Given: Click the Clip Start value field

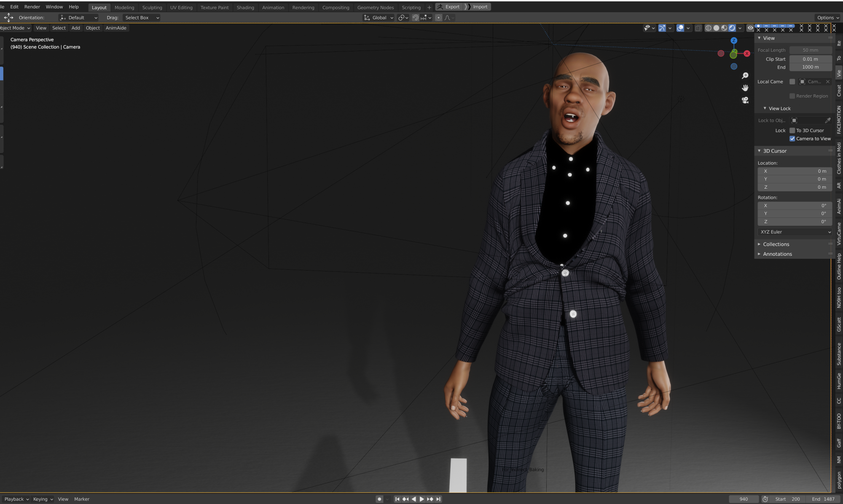Looking at the screenshot, I should pos(811,59).
